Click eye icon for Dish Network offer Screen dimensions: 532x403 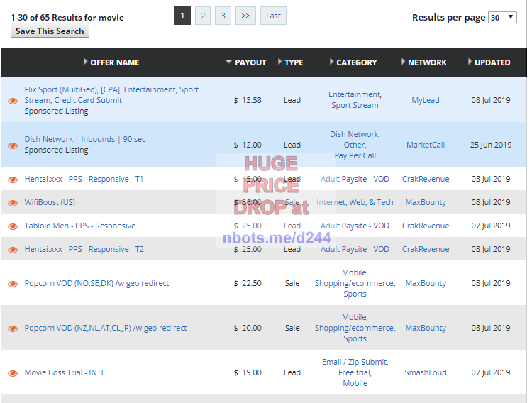(13, 145)
